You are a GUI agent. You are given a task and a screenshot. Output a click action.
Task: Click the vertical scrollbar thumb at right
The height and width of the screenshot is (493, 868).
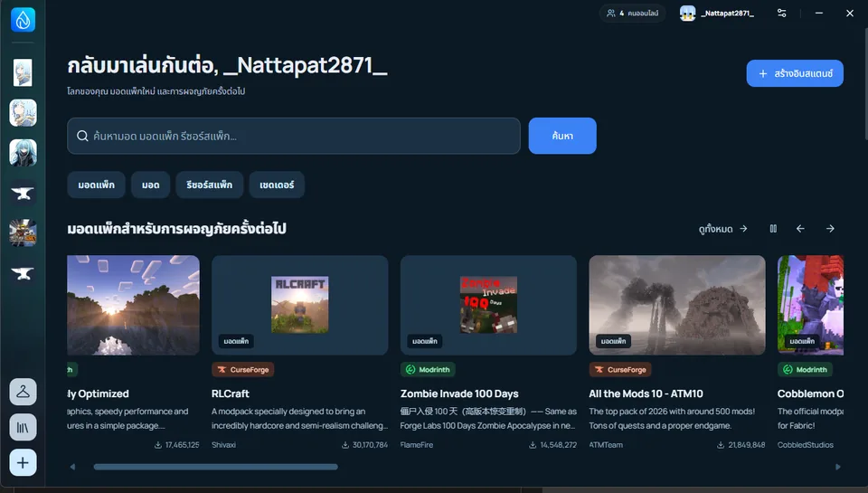pos(865,83)
